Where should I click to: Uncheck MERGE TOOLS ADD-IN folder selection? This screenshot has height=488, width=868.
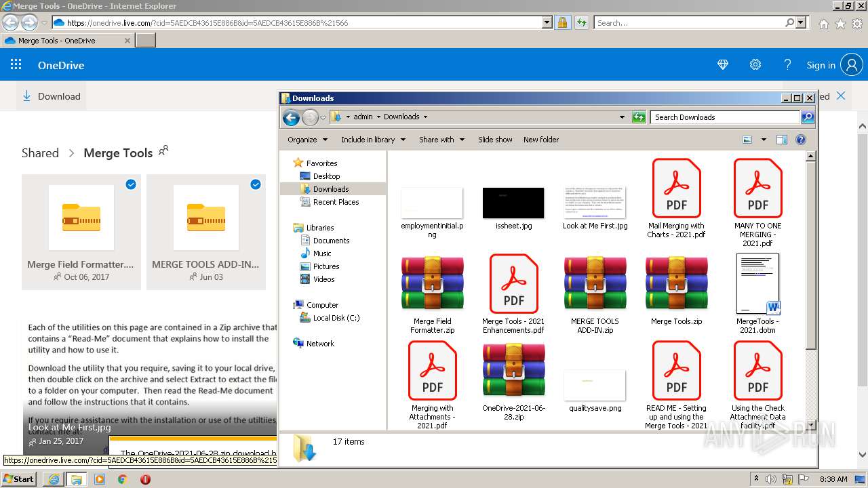pos(256,184)
